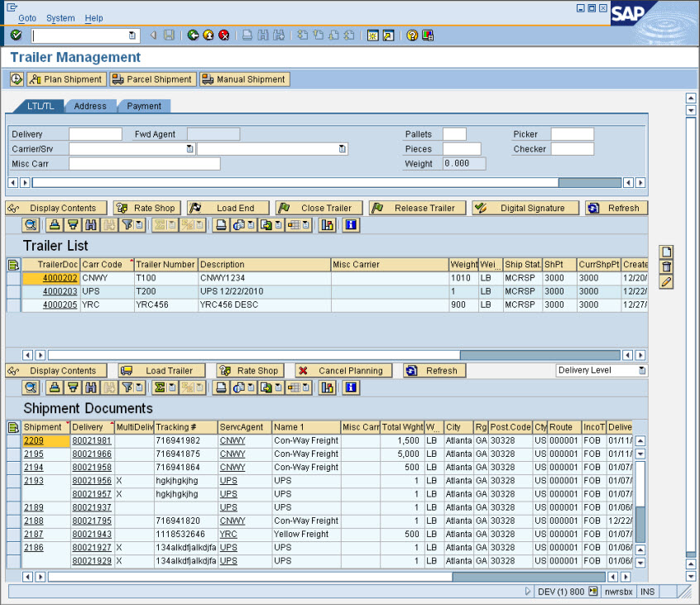Click the green Back arrow icon
The image size is (700, 605).
pos(193,36)
